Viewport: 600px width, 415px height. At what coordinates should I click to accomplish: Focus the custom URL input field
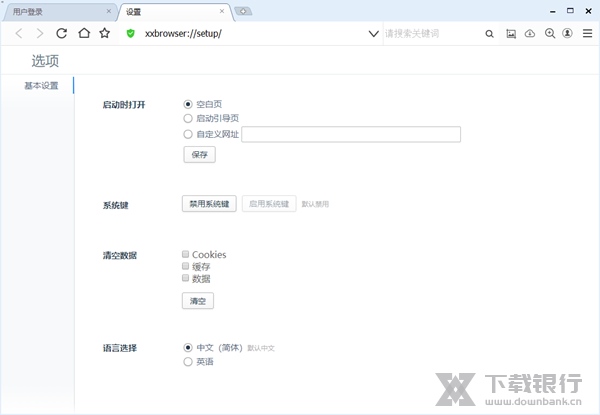pos(351,134)
